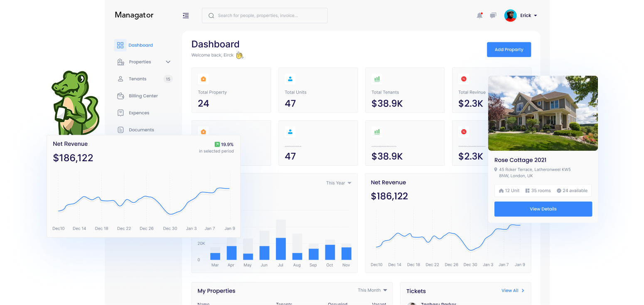Image resolution: width=644 pixels, height=305 pixels.
Task: Click the Total Tenants value $38.9K in top row
Action: coord(387,103)
